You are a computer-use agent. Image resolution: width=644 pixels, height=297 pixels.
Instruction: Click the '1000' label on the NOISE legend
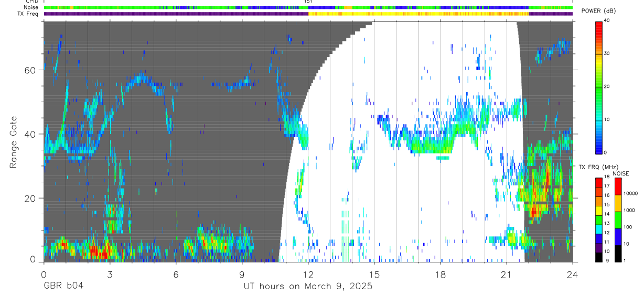click(x=629, y=210)
